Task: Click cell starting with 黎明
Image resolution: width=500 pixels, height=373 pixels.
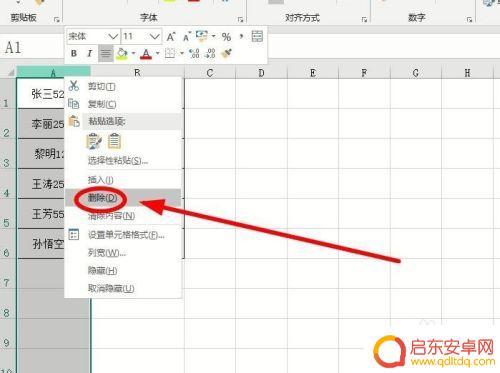Action: [40, 154]
